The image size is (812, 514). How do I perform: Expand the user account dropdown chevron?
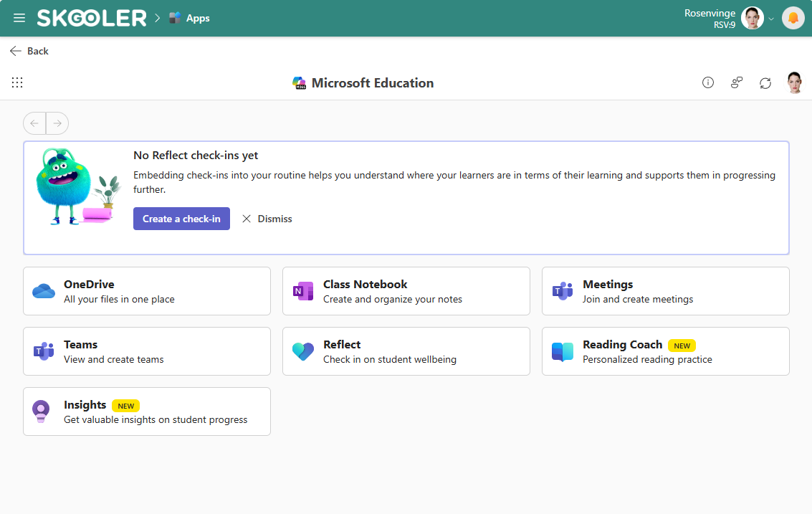771,19
